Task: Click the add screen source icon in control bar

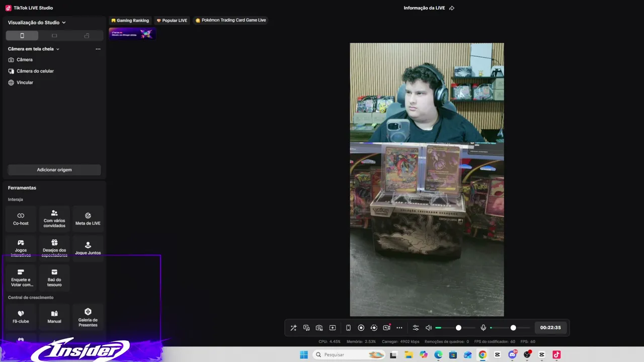Action: (x=333, y=328)
